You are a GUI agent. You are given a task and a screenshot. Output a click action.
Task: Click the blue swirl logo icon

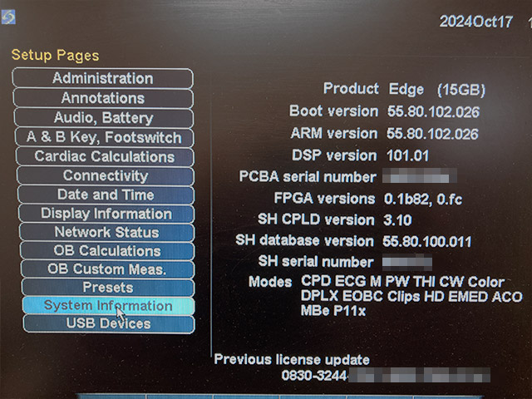(x=8, y=17)
